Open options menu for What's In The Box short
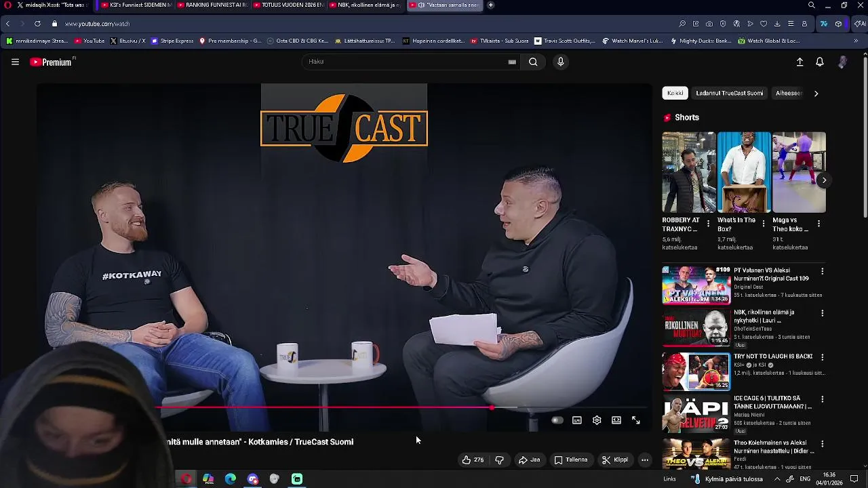This screenshot has height=488, width=868. [x=764, y=223]
